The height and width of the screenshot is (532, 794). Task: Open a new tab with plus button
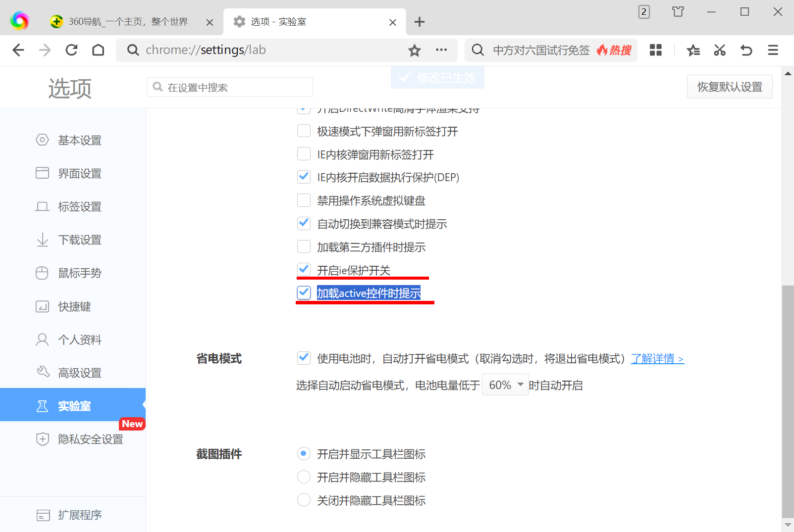(420, 22)
